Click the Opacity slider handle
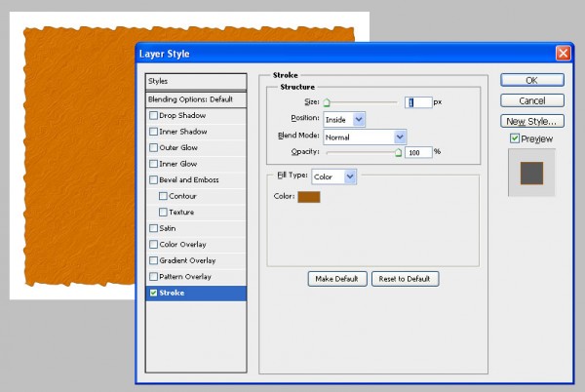The width and height of the screenshot is (585, 392). [x=398, y=152]
